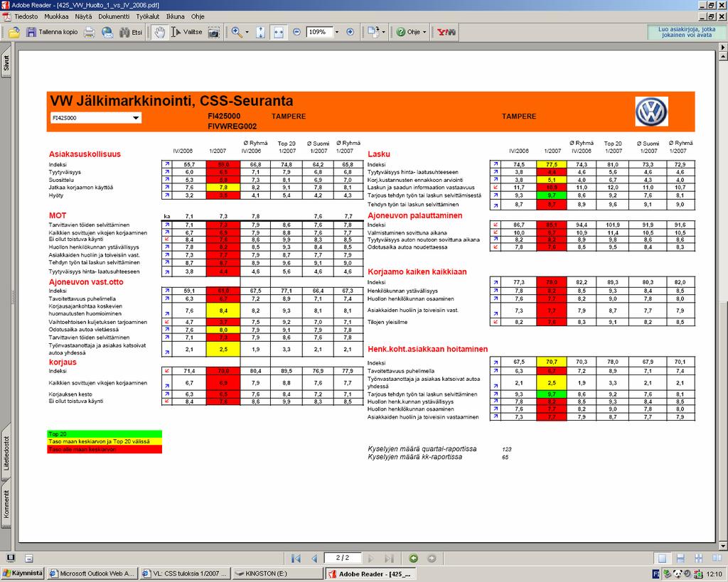Open the Liitetiedostot side panel tab
The image size is (728, 582).
[x=6, y=454]
